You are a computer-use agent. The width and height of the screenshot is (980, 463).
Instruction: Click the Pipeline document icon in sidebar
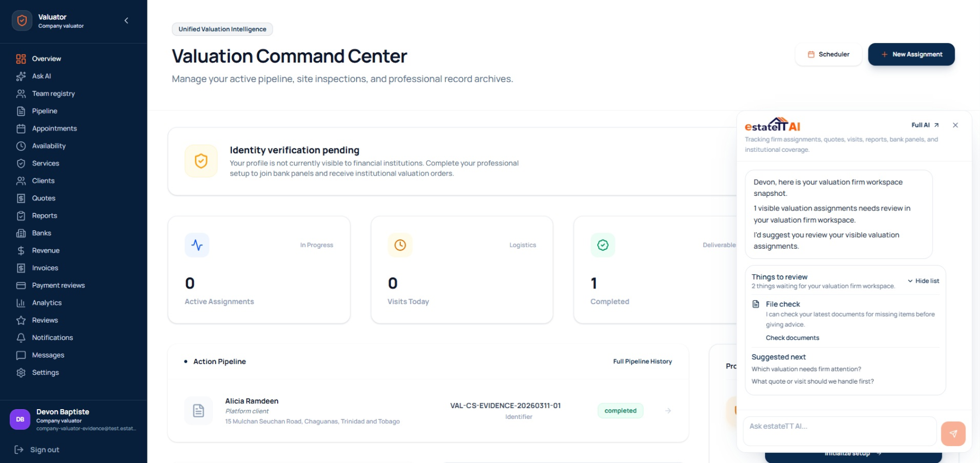(21, 111)
